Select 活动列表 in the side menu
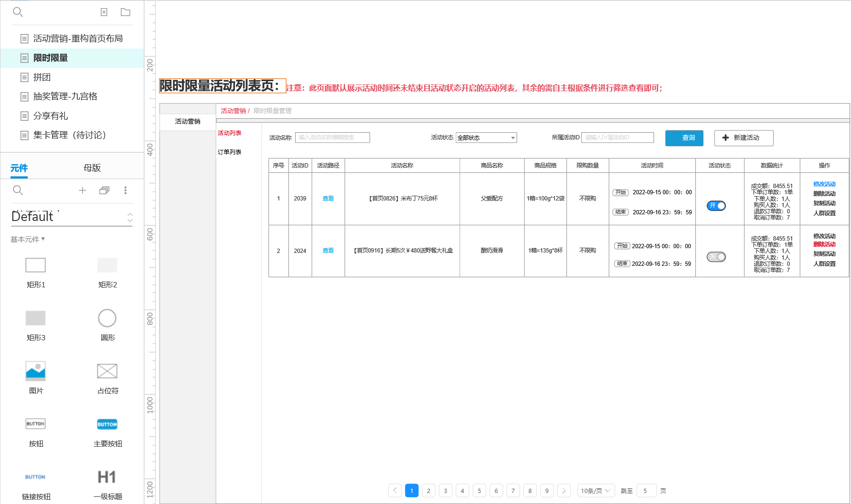 tap(230, 133)
